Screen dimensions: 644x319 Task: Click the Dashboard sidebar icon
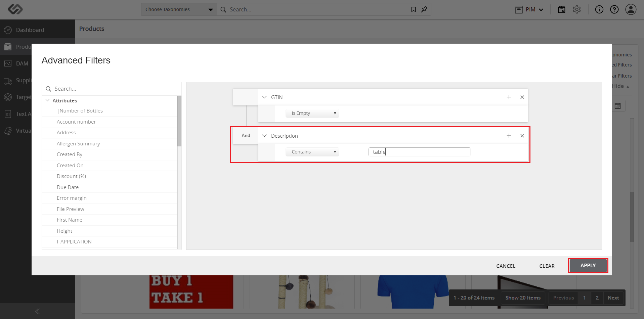[8, 30]
